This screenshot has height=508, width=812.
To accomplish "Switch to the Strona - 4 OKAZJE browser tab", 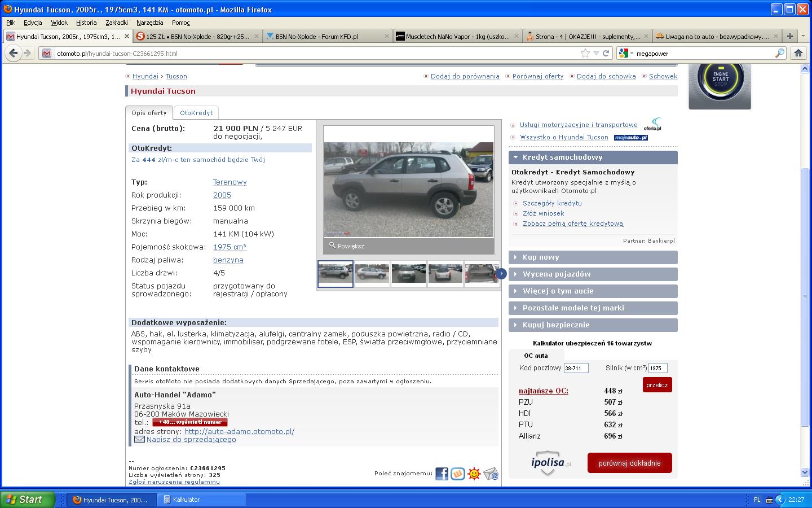I will pos(587,36).
